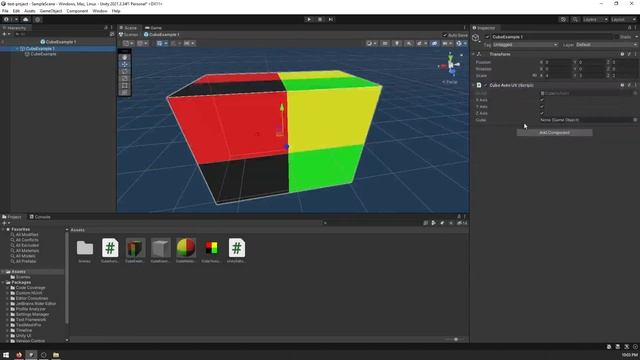This screenshot has height=360, width=640.
Task: Click the Step frame button
Action: (x=331, y=19)
